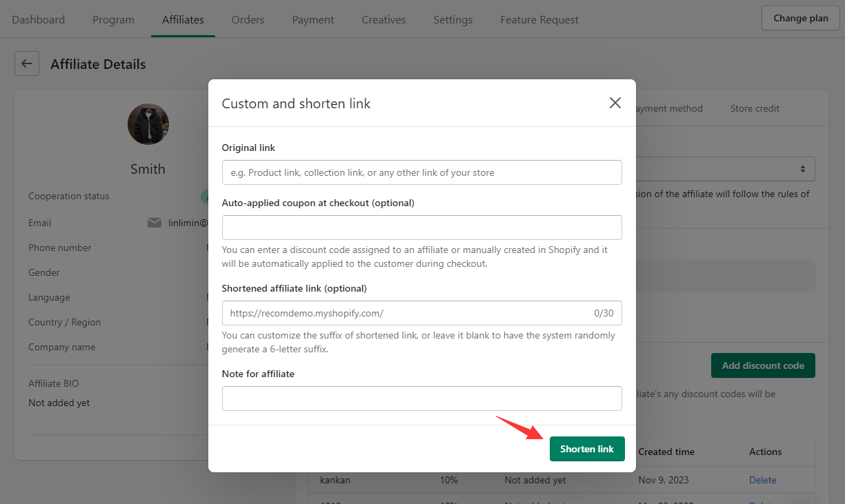Open the Feature Request tab
The height and width of the screenshot is (504, 845).
[539, 19]
